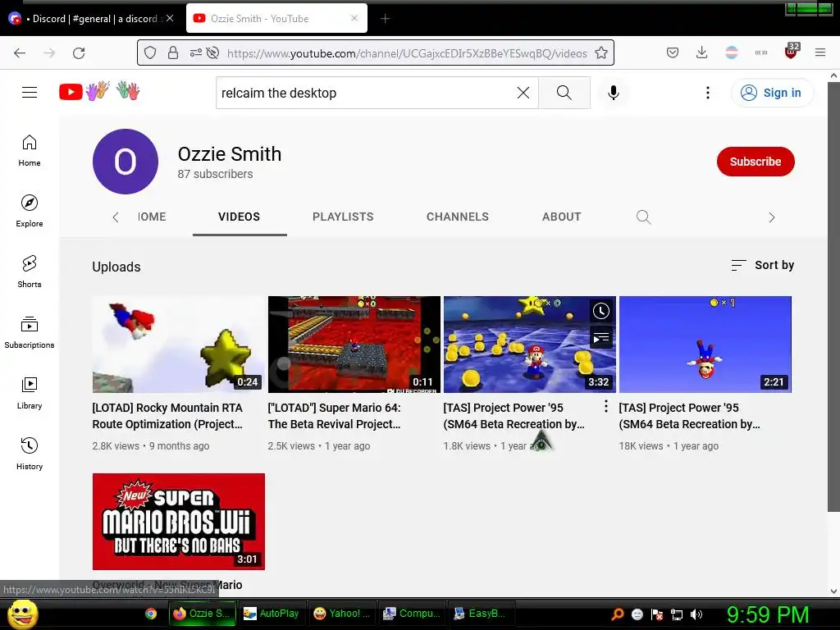Viewport: 840px width, 630px height.
Task: Click the magnifier search button
Action: click(564, 93)
